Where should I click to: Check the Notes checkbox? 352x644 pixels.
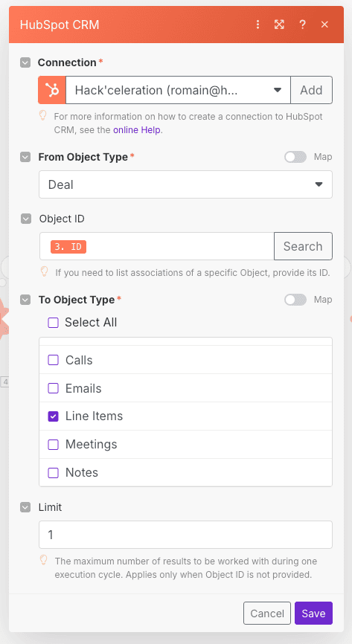pos(54,473)
